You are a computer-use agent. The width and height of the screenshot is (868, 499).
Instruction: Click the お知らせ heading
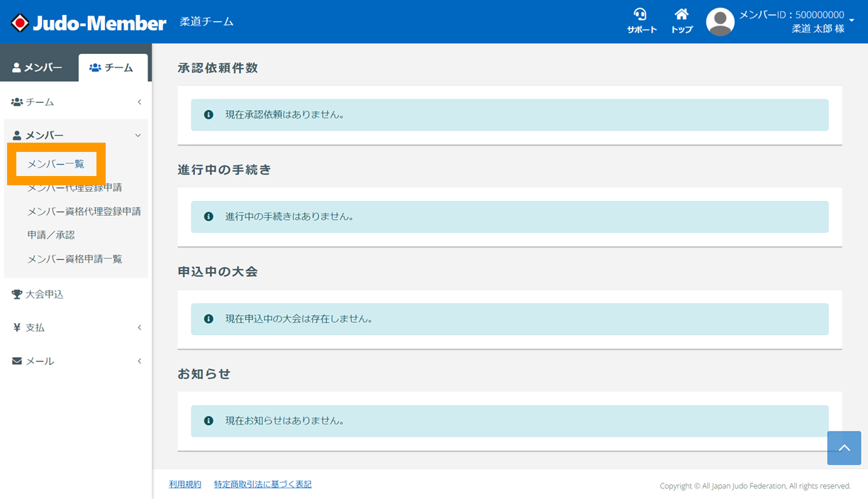coord(204,374)
